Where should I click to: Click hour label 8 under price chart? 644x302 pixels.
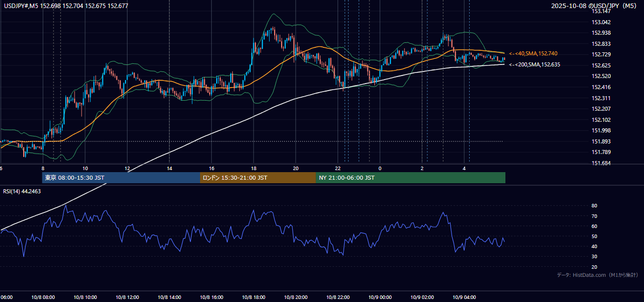(x=43, y=168)
